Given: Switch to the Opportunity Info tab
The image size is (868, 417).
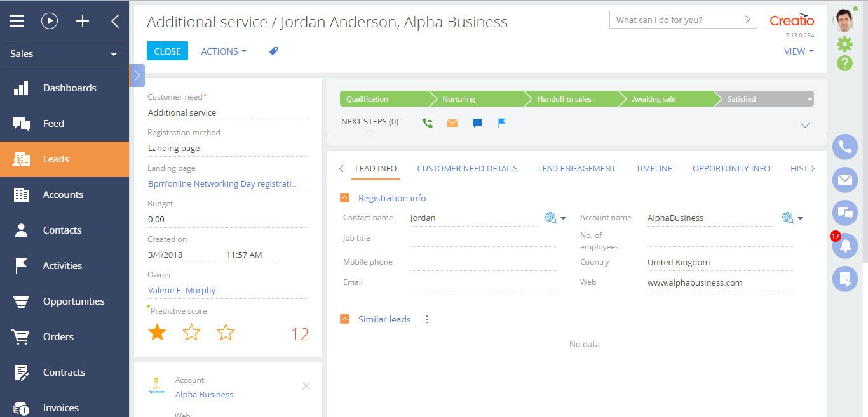Looking at the screenshot, I should [731, 169].
